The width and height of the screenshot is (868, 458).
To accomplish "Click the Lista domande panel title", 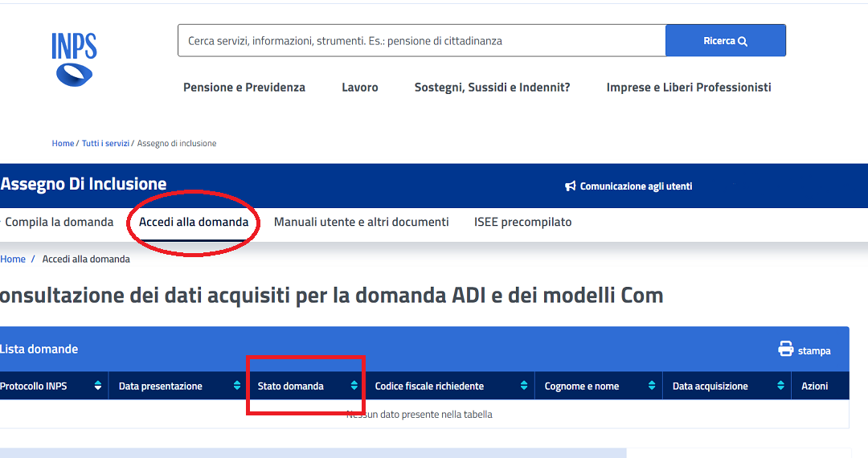I will 39,349.
